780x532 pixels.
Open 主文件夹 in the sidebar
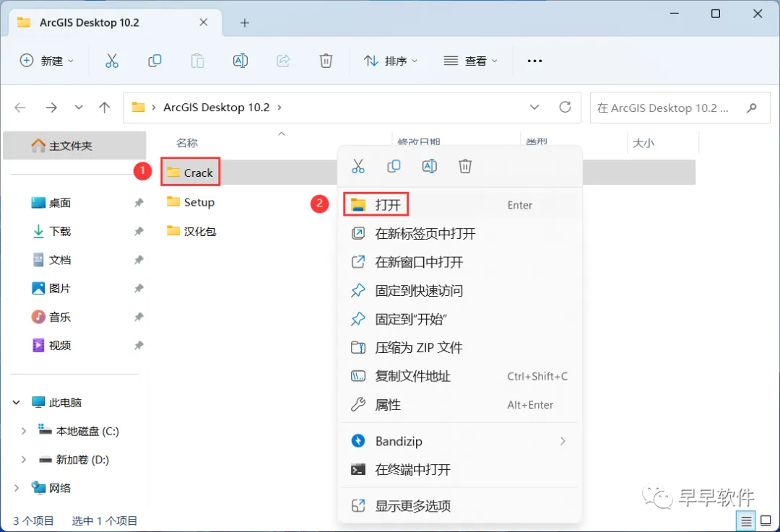74,146
